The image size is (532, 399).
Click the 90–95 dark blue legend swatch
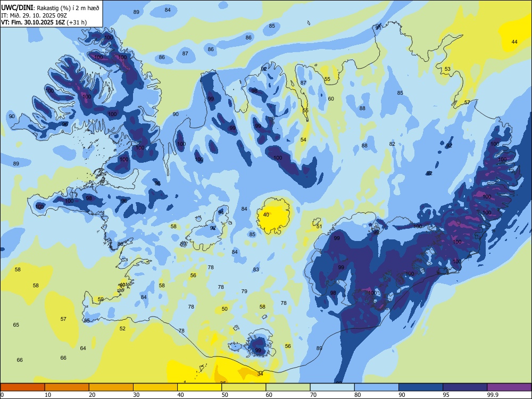421,387
